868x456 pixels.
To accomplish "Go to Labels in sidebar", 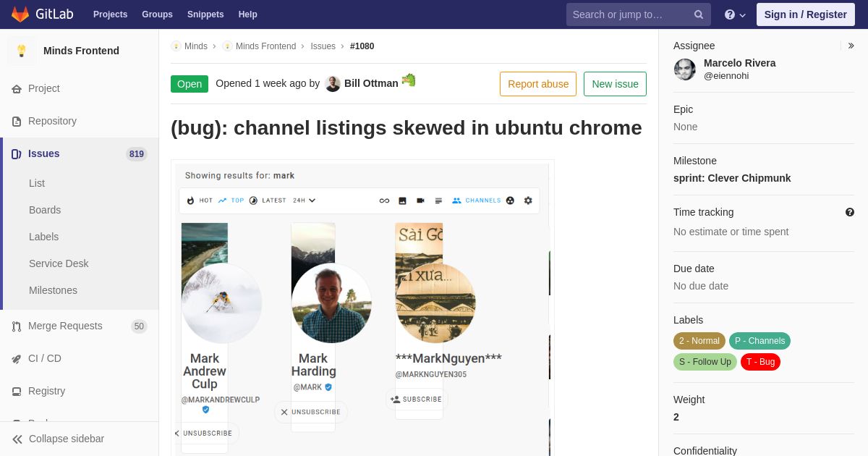I will 44,237.
